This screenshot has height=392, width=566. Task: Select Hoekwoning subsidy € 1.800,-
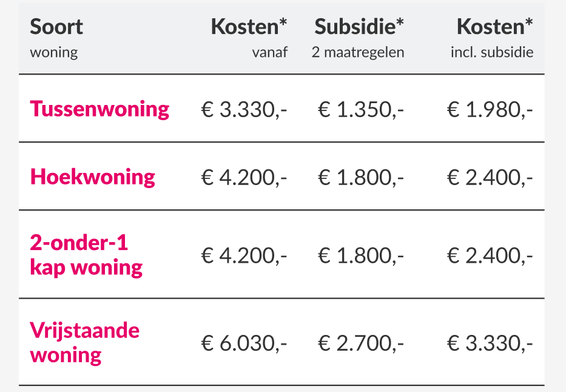360,177
